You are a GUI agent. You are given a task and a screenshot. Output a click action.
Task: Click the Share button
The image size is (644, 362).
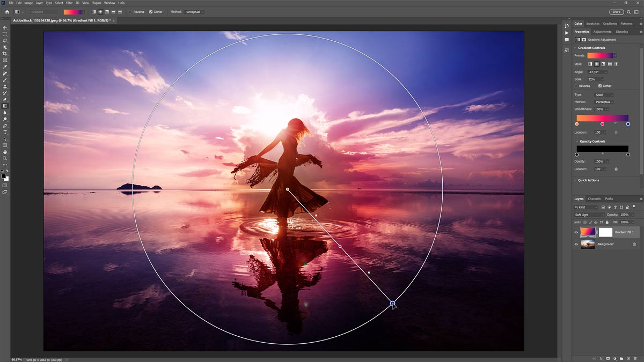616,11
